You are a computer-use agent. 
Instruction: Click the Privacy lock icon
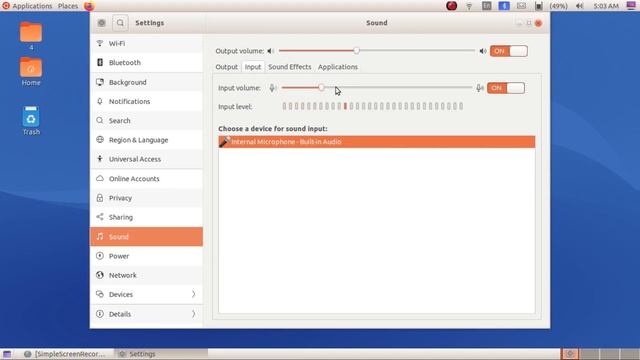pyautogui.click(x=100, y=198)
